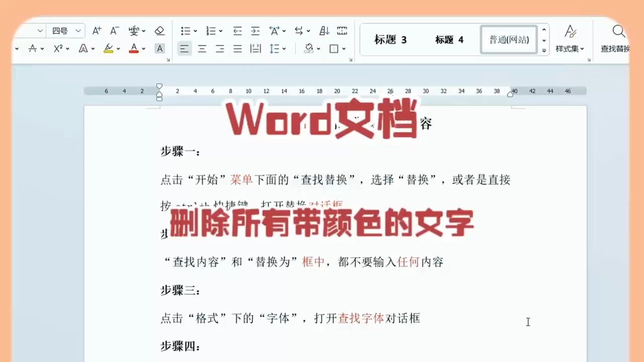Open the Find and Replace search icon
644x362 pixels.
click(x=619, y=31)
